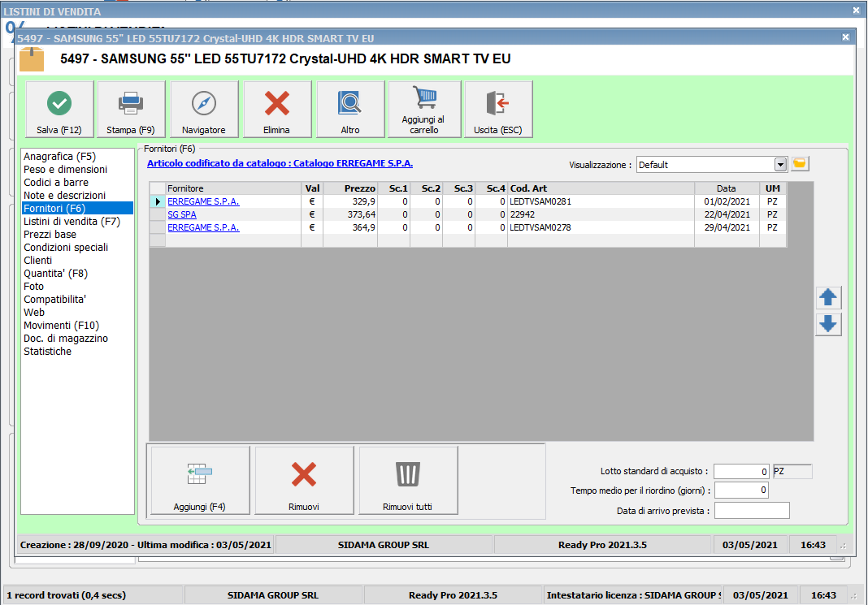Viewport: 868px width, 605px height.
Task: Open the Anagrafica (F5) section
Action: [60, 157]
